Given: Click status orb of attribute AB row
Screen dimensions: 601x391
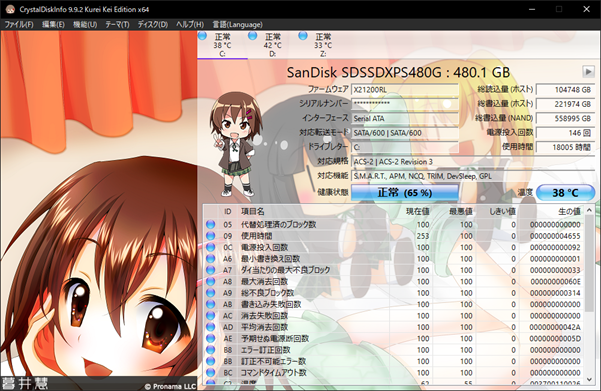Looking at the screenshot, I should click(x=210, y=304).
